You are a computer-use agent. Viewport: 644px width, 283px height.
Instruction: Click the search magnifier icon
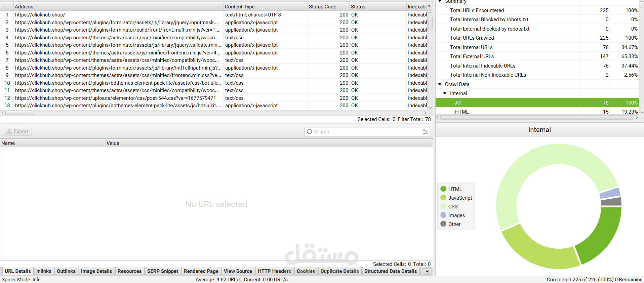pos(310,132)
